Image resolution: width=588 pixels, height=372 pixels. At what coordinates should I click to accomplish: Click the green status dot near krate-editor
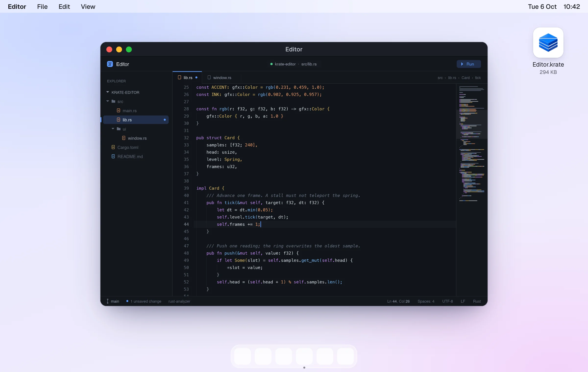pyautogui.click(x=271, y=64)
